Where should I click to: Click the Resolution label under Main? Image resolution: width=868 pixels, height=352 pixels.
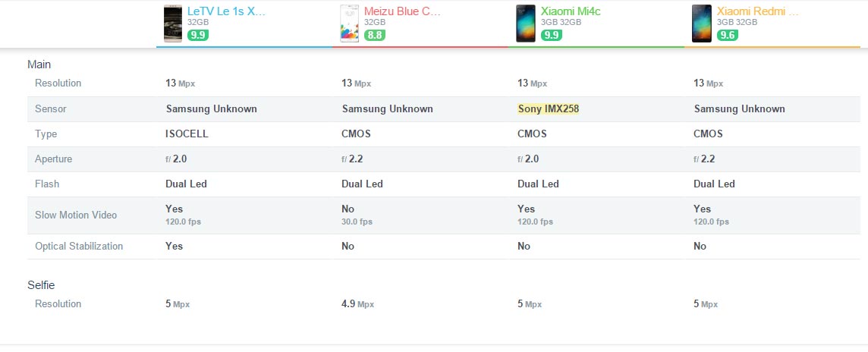coord(58,83)
